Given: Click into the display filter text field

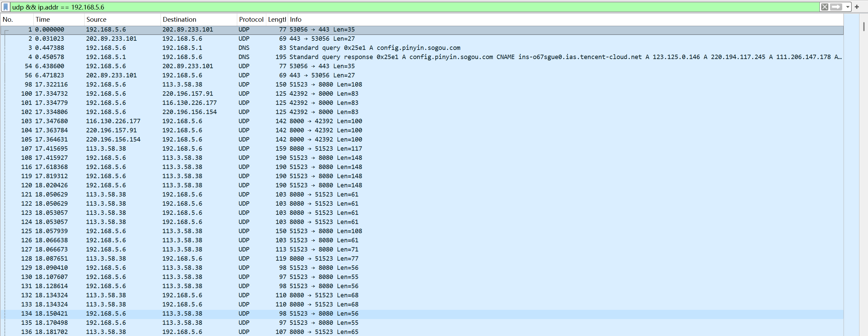Looking at the screenshot, I should 414,7.
